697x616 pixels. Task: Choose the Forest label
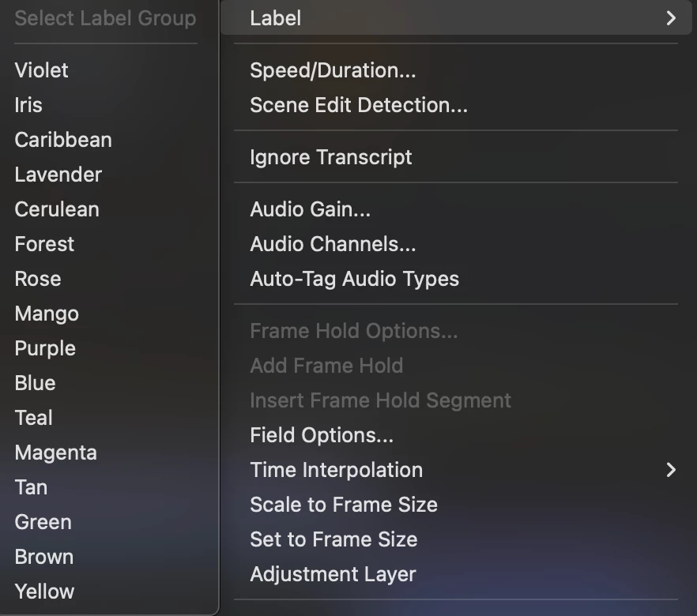(x=44, y=244)
